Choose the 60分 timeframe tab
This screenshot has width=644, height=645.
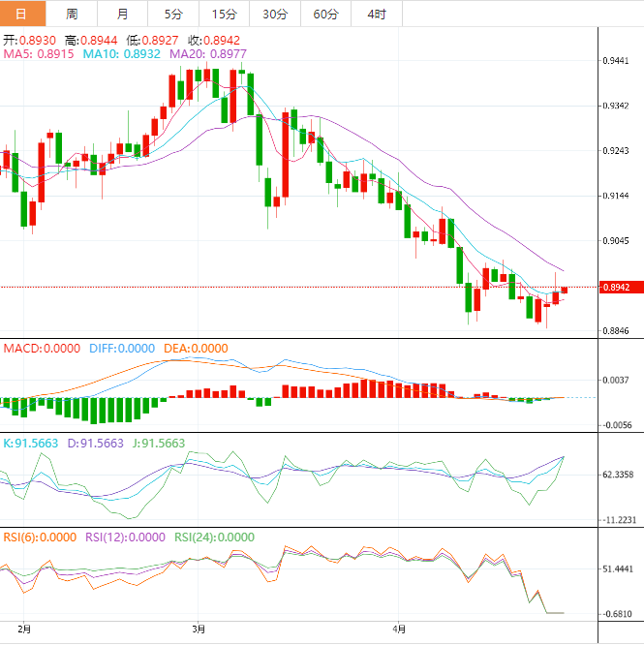coord(324,14)
